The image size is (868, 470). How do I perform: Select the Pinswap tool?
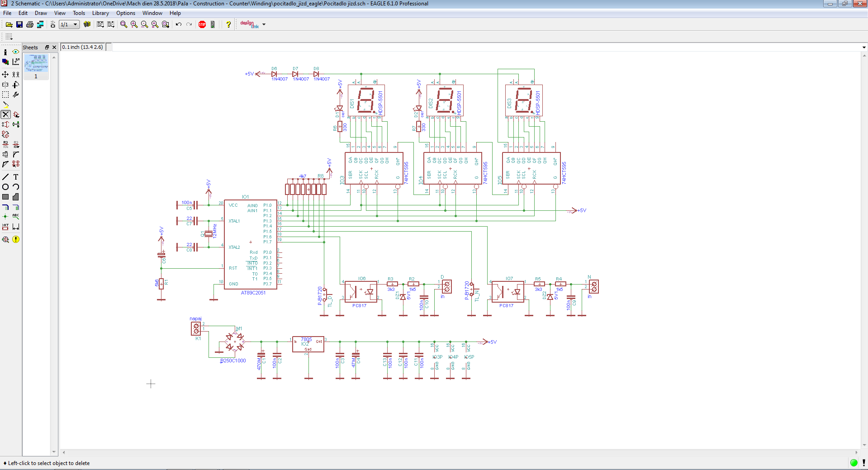point(5,124)
